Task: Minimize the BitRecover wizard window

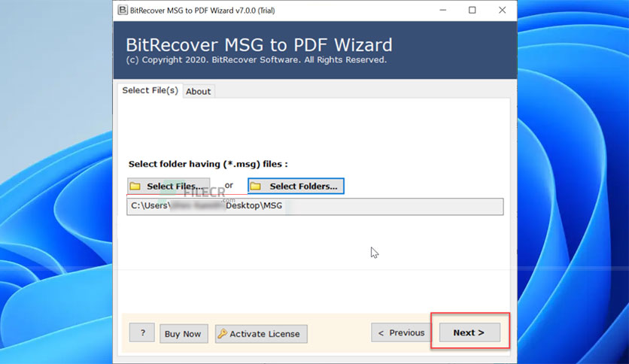Action: click(443, 10)
